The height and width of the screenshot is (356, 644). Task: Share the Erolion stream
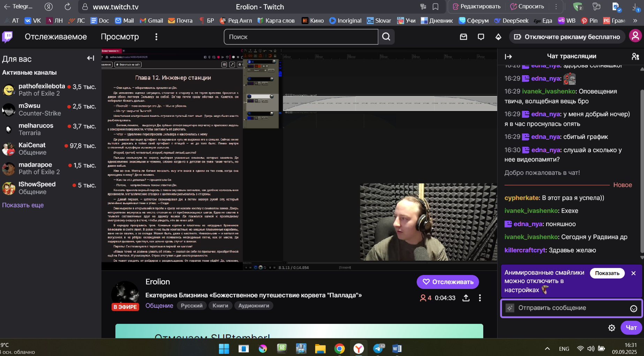466,298
